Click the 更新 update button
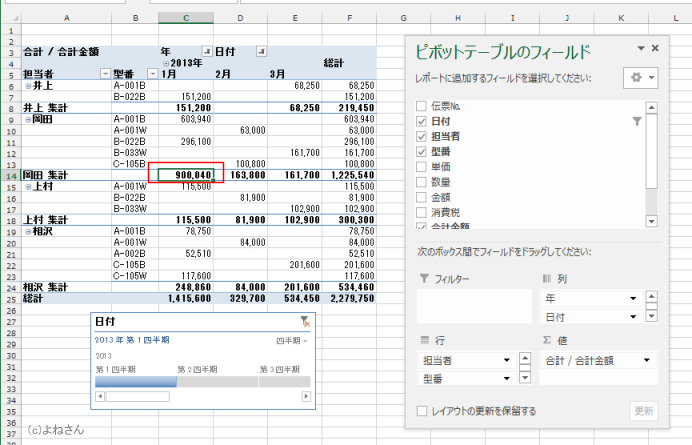Image resolution: width=692 pixels, height=445 pixels. [x=644, y=411]
